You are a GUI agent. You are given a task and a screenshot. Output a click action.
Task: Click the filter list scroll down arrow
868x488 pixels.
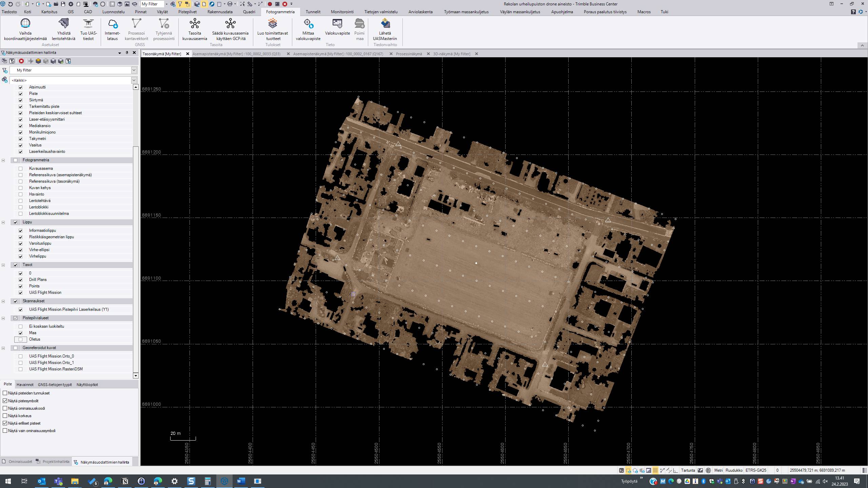[x=136, y=375]
